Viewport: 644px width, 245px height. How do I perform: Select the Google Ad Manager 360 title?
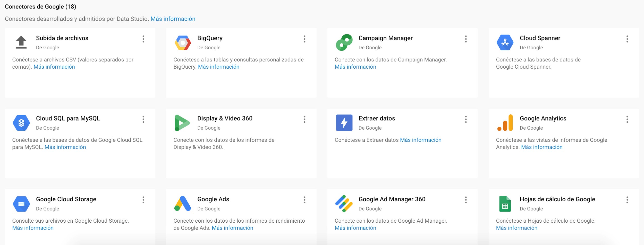(x=392, y=199)
